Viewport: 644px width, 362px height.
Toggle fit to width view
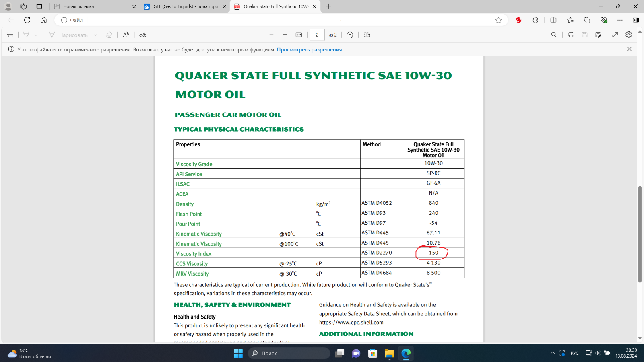pyautogui.click(x=299, y=35)
